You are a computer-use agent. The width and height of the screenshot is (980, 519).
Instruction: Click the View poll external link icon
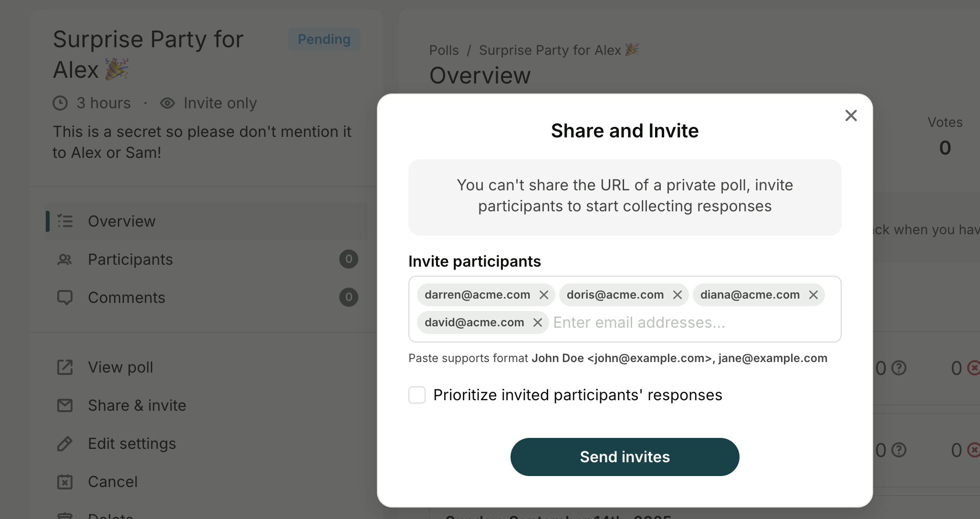pos(65,367)
